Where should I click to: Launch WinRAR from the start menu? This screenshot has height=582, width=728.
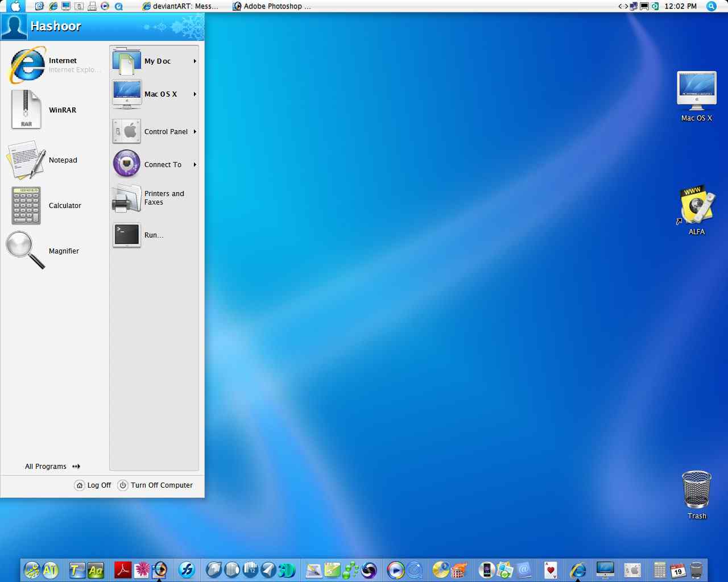pos(55,110)
